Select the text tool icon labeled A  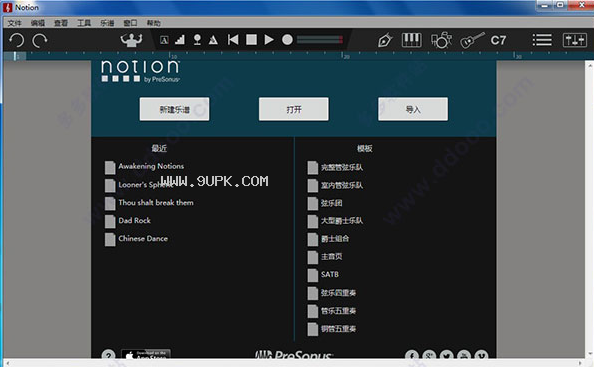pyautogui.click(x=164, y=40)
